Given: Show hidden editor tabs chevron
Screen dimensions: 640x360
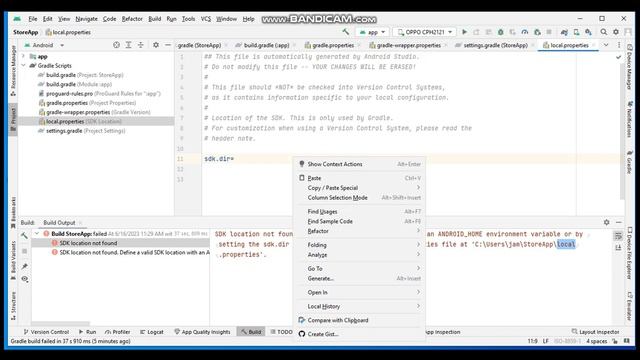Looking at the screenshot, I should pos(606,45).
